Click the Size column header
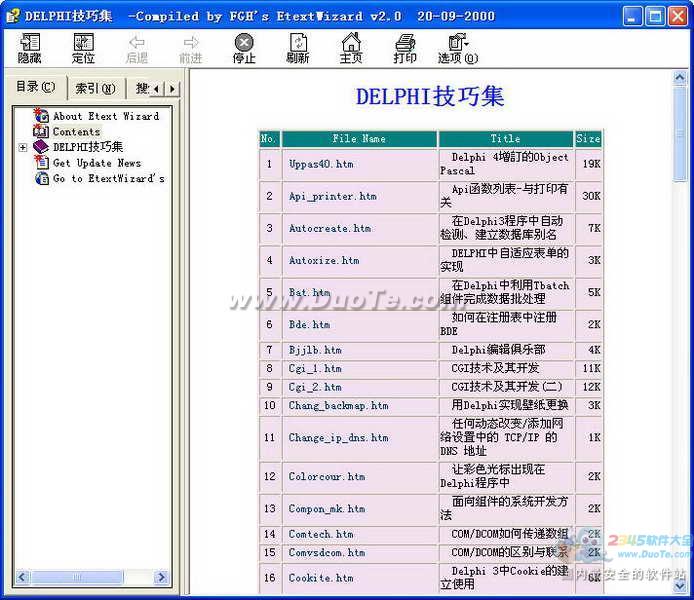The image size is (694, 600). [x=588, y=139]
